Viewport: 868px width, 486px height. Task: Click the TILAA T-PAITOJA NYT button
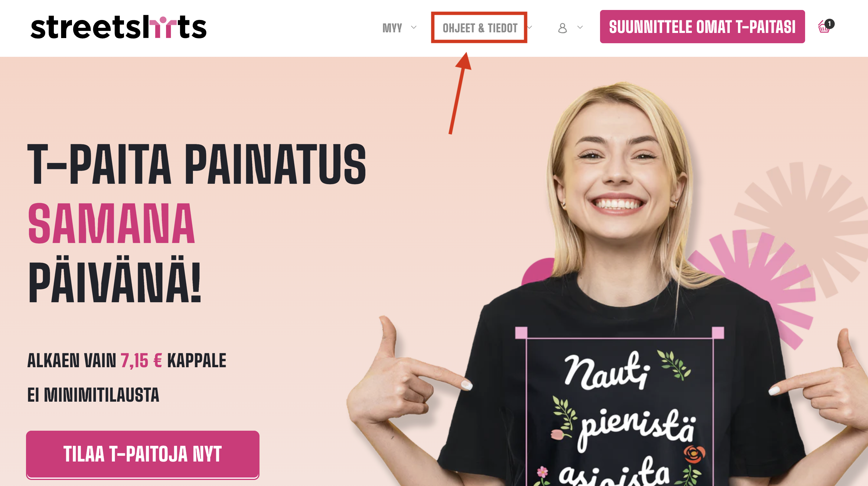142,454
